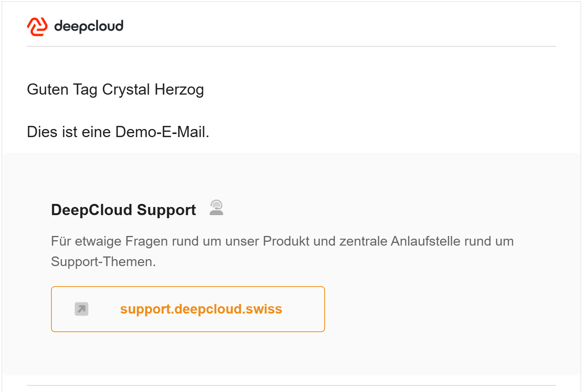Viewport: 582px width, 392px height.
Task: Click the divider line below the gray panel
Action: point(291,385)
